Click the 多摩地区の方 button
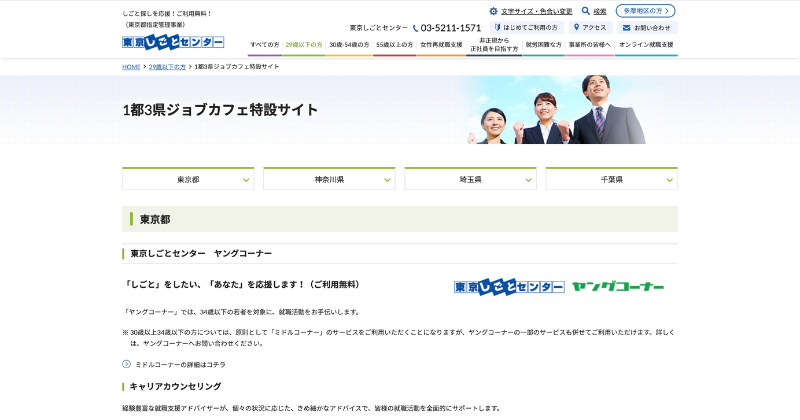Image resolution: width=800 pixels, height=420 pixels. 645,11
